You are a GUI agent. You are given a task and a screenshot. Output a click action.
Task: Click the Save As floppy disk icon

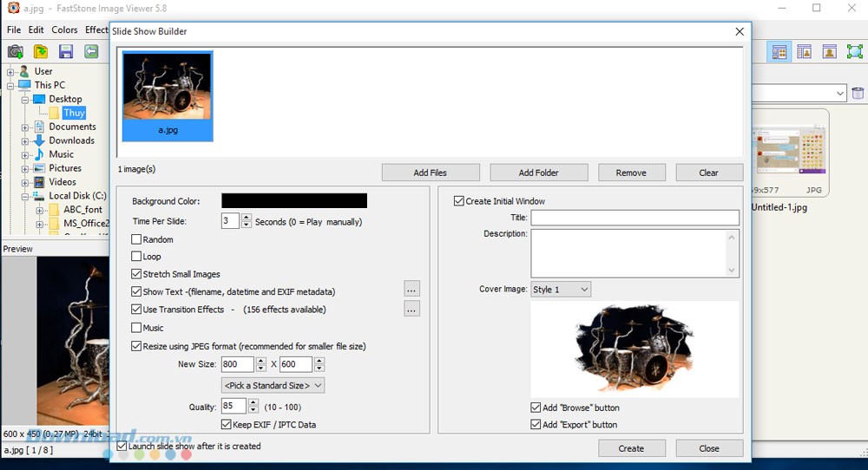65,52
